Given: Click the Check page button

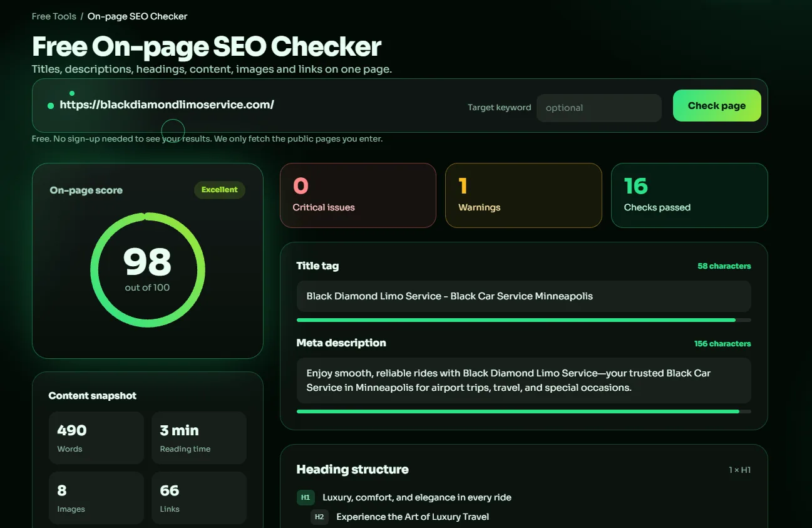Looking at the screenshot, I should click(717, 105).
